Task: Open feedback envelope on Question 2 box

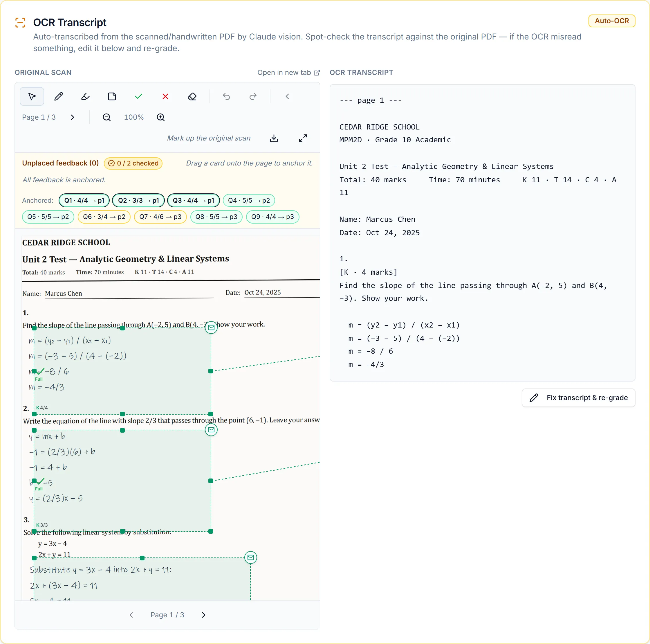Action: [x=211, y=429]
